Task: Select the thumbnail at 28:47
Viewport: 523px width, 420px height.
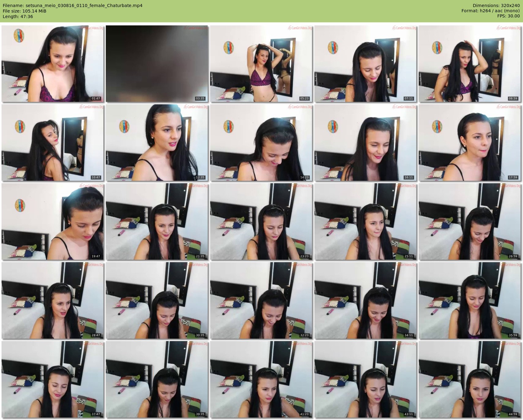Action: click(53, 300)
